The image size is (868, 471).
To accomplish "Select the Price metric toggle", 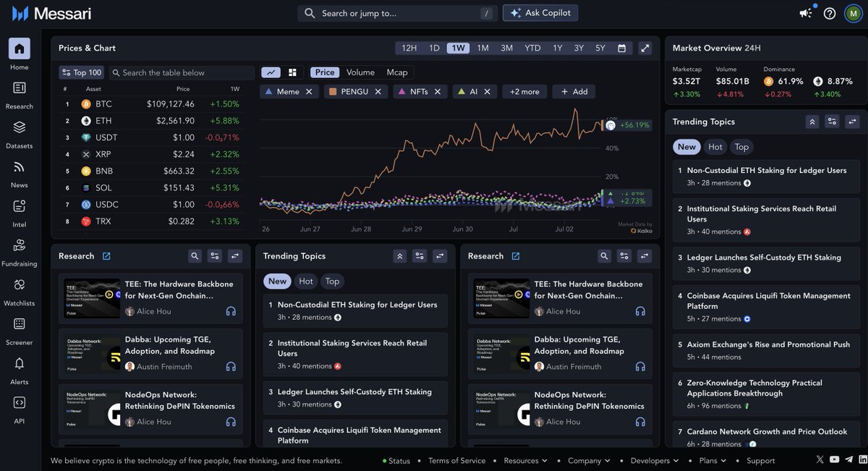I will (x=325, y=72).
